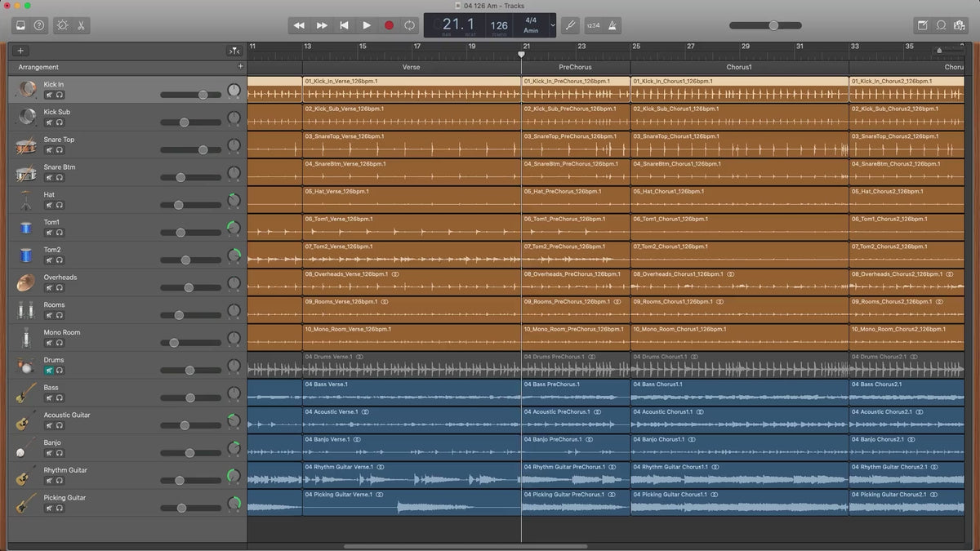Image resolution: width=980 pixels, height=551 pixels.
Task: Select the PreChorus arrangement marker
Action: (575, 67)
